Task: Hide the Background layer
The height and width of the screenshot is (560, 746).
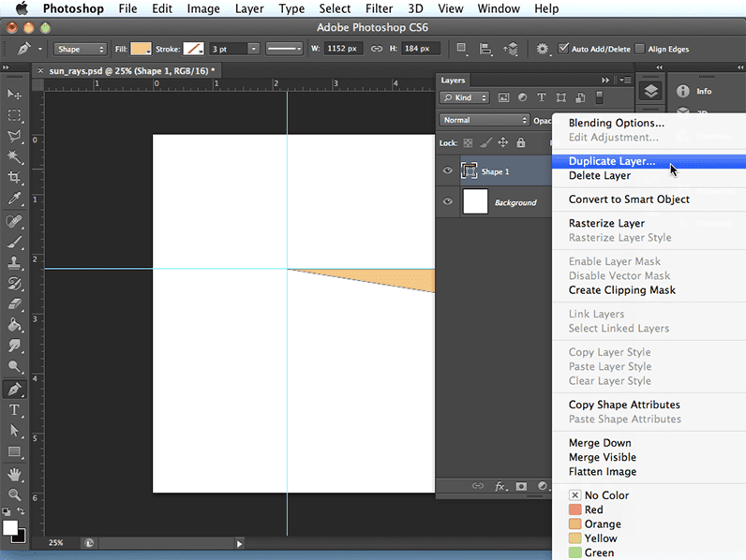Action: 447,201
